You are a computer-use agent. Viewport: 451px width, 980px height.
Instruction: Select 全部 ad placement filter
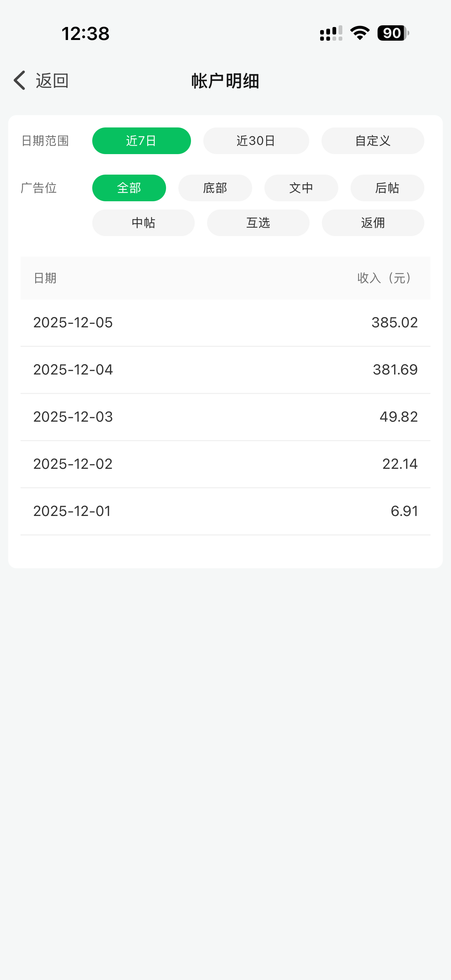click(x=129, y=188)
